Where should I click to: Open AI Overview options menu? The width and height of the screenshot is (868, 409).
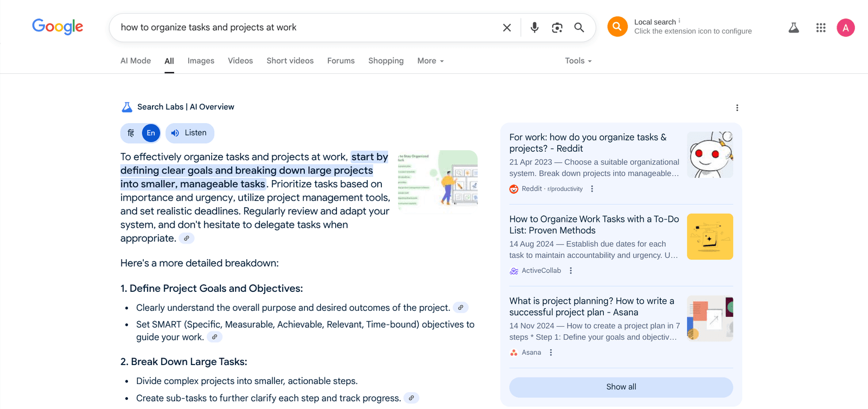pos(737,107)
